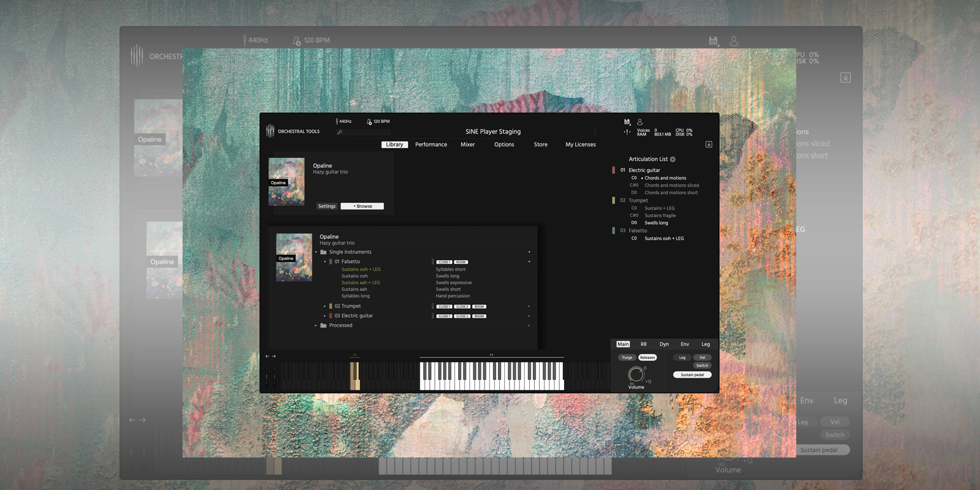Select Syllables long articulation
980x490 pixels.
pyautogui.click(x=355, y=296)
